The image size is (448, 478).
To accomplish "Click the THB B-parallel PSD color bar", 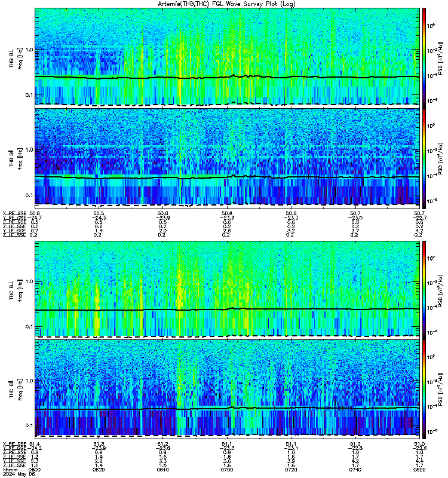I will point(424,158).
